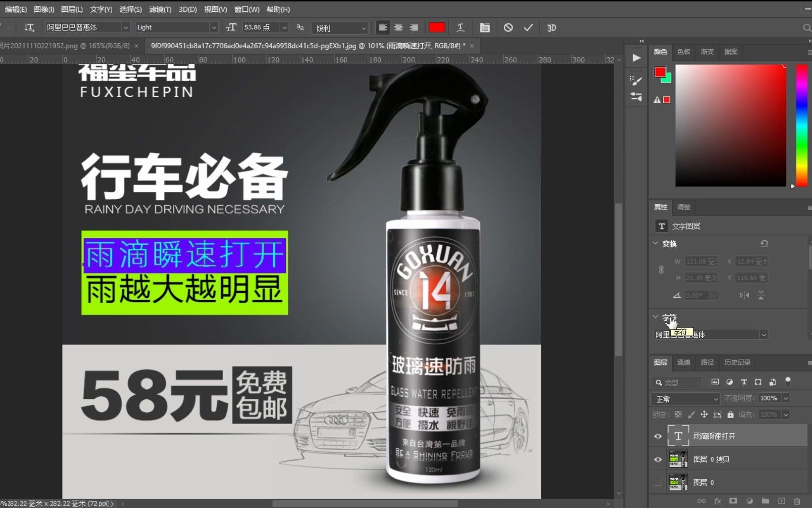Create a new layer
The width and height of the screenshot is (812, 508).
(781, 501)
